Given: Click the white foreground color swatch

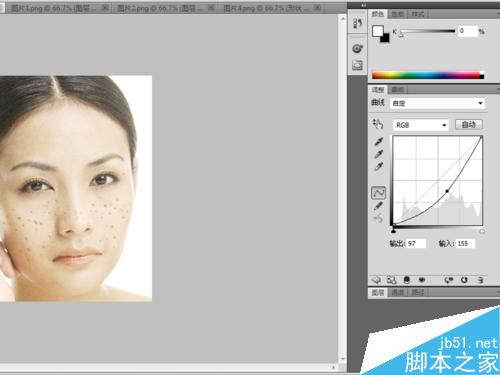Looking at the screenshot, I should [x=377, y=31].
